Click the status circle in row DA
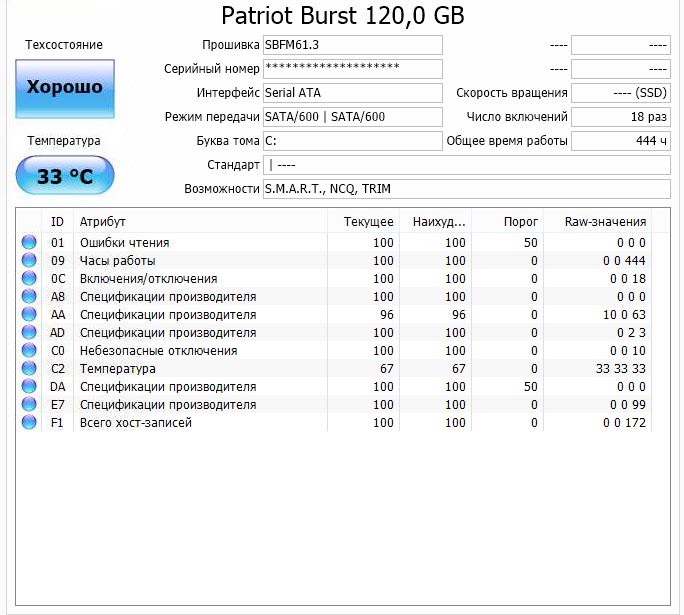Viewport: 684px width, 615px height. pos(29,386)
